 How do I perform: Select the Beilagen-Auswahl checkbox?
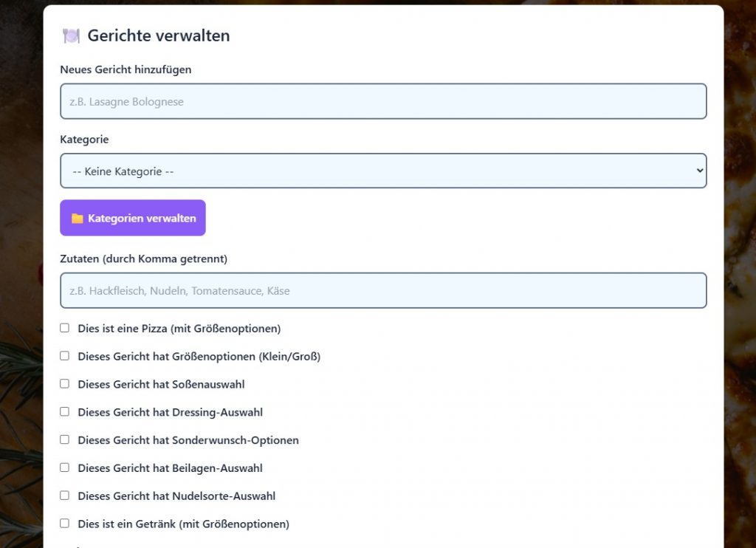tap(65, 467)
